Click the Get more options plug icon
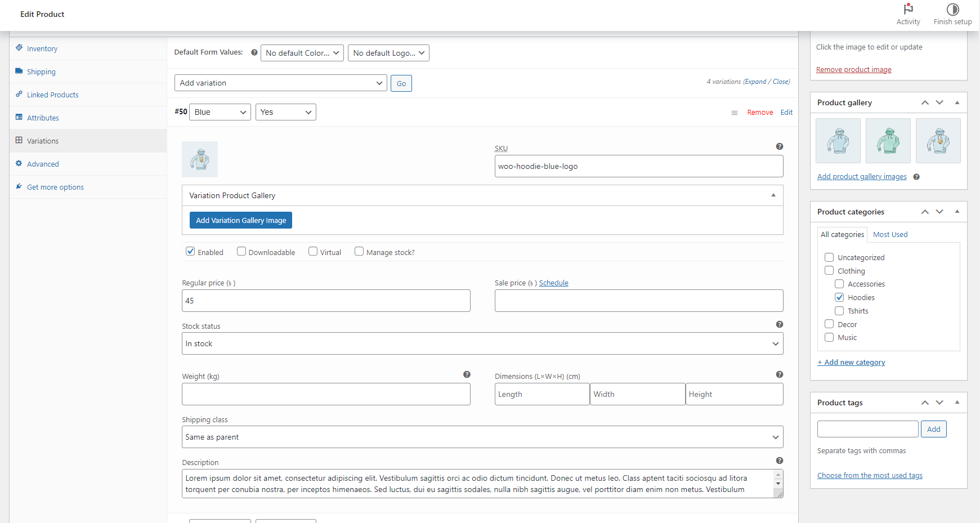Image resolution: width=980 pixels, height=523 pixels. [x=19, y=186]
